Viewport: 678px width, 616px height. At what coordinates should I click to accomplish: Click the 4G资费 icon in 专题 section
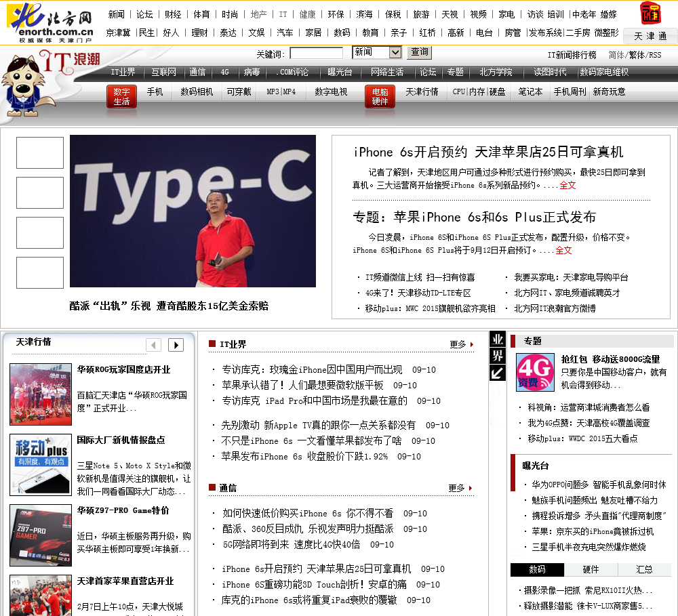tap(535, 372)
